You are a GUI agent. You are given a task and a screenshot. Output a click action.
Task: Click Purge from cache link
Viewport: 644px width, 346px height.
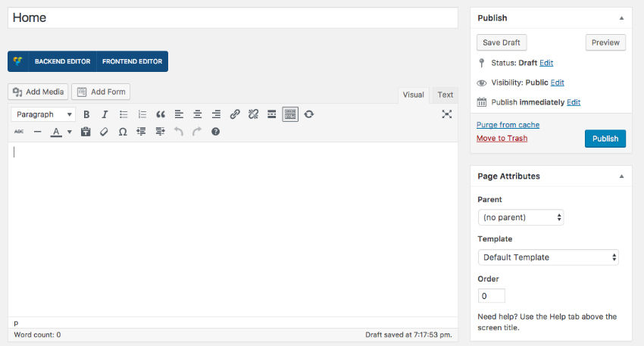[508, 125]
